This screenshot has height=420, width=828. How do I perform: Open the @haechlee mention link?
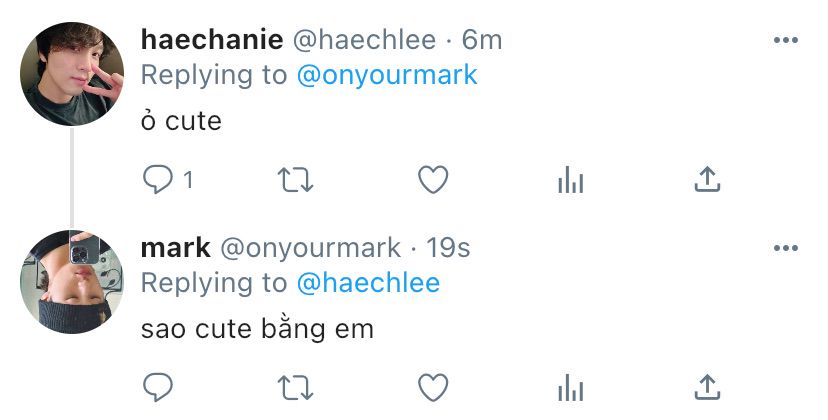pos(368,283)
